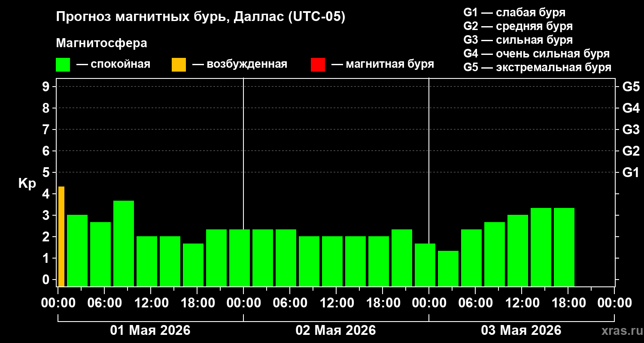Click the 06:00 time label above 03 Мая
644x343 pixels.
(x=475, y=303)
